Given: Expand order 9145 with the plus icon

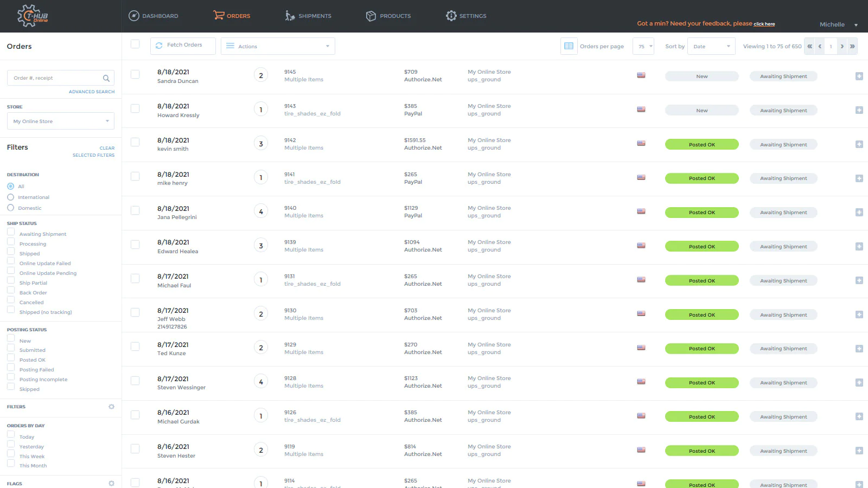Looking at the screenshot, I should [859, 76].
